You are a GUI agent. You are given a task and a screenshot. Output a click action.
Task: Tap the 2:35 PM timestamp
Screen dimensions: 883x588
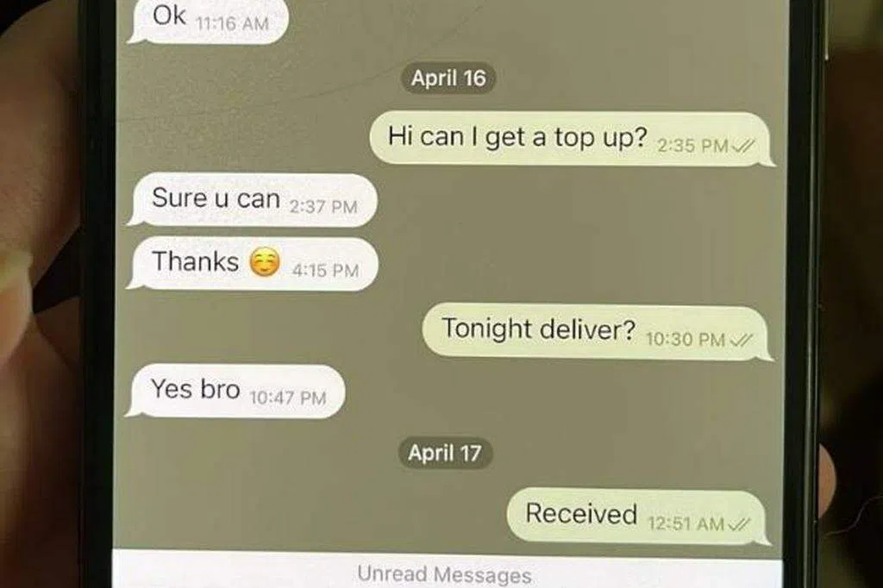click(x=694, y=146)
